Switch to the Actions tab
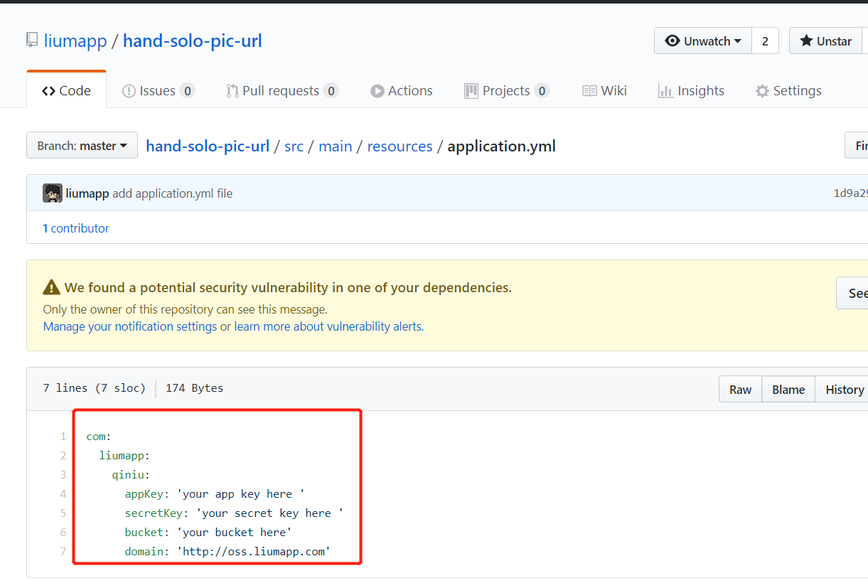Image resolution: width=868 pixels, height=588 pixels. 402,91
